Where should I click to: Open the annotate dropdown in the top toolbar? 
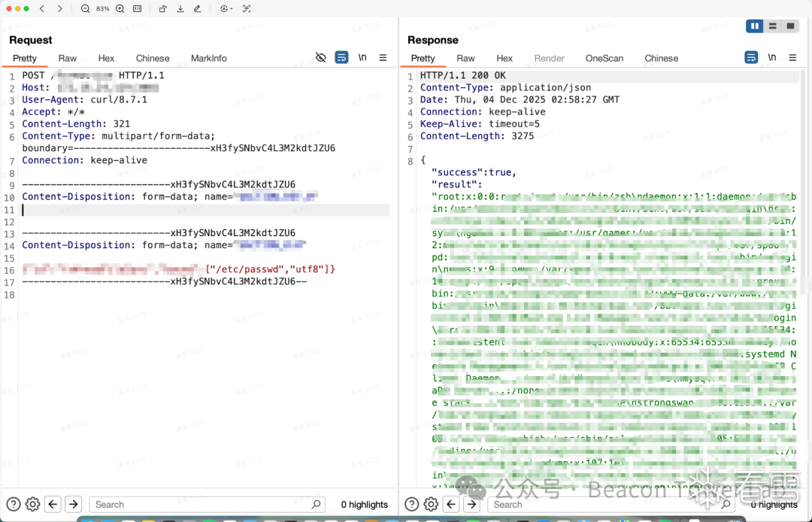pyautogui.click(x=226, y=9)
